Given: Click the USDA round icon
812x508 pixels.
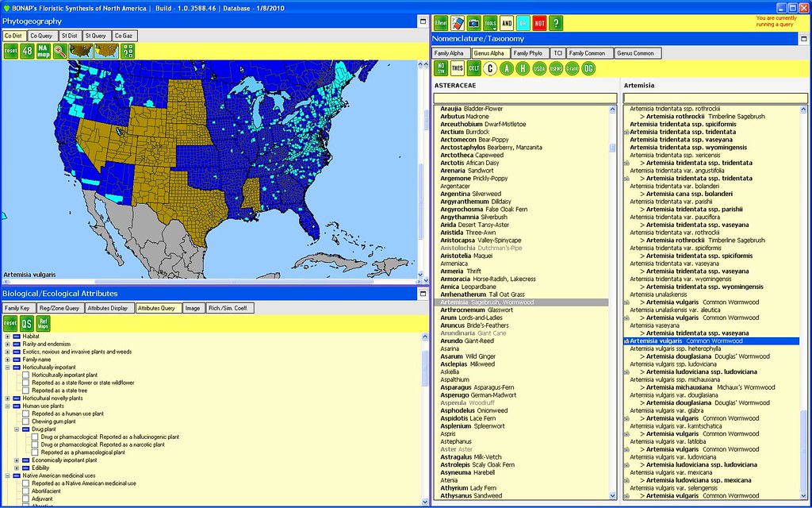Looking at the screenshot, I should coord(539,68).
